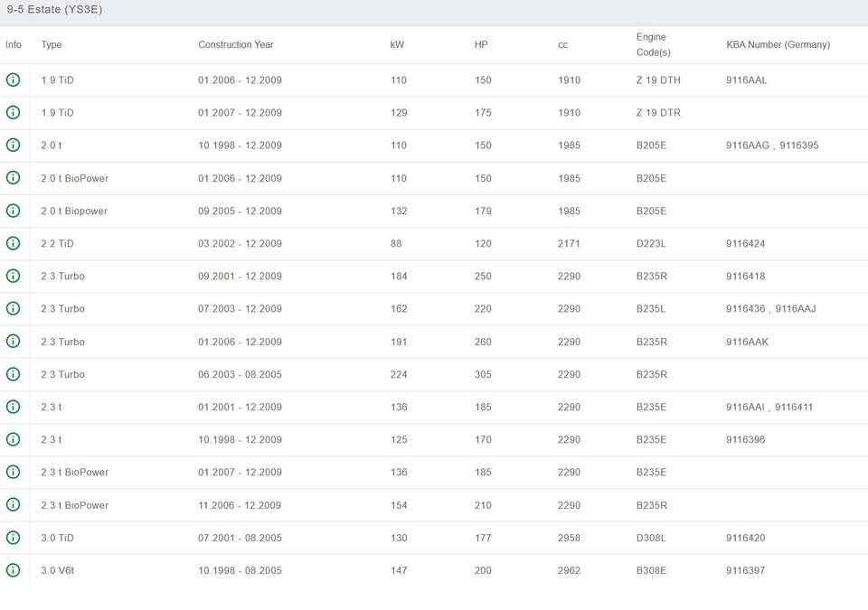Click the info icon for 3.0 TiD

pos(13,538)
